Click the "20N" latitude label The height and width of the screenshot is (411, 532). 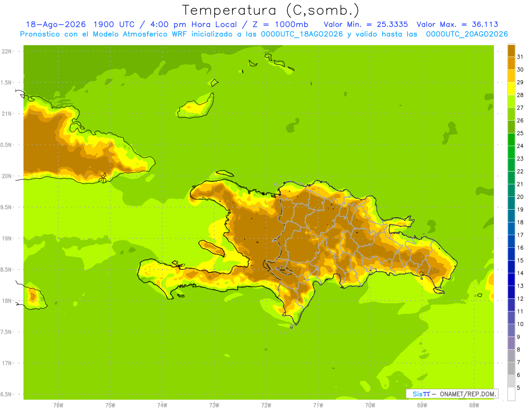[x=7, y=176]
